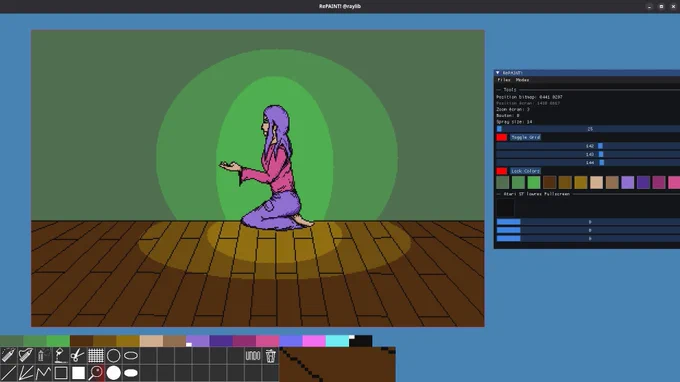Activate the scissors cut tool
This screenshot has width=680, height=382.
point(78,356)
